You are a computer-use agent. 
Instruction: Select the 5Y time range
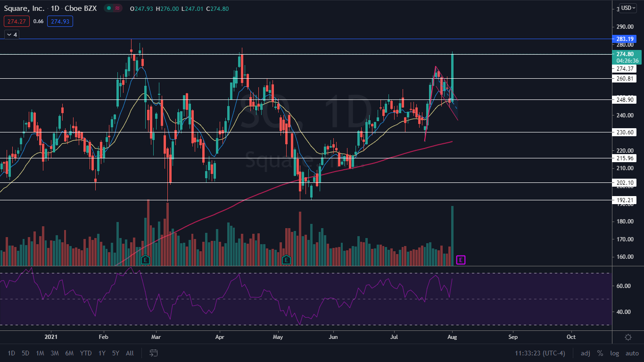tap(116, 353)
